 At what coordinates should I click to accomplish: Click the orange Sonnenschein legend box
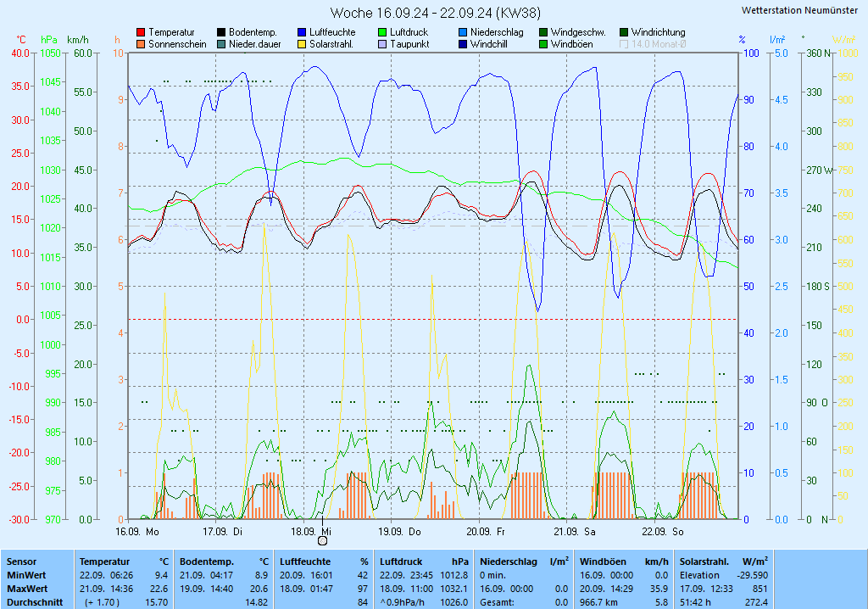pyautogui.click(x=141, y=44)
